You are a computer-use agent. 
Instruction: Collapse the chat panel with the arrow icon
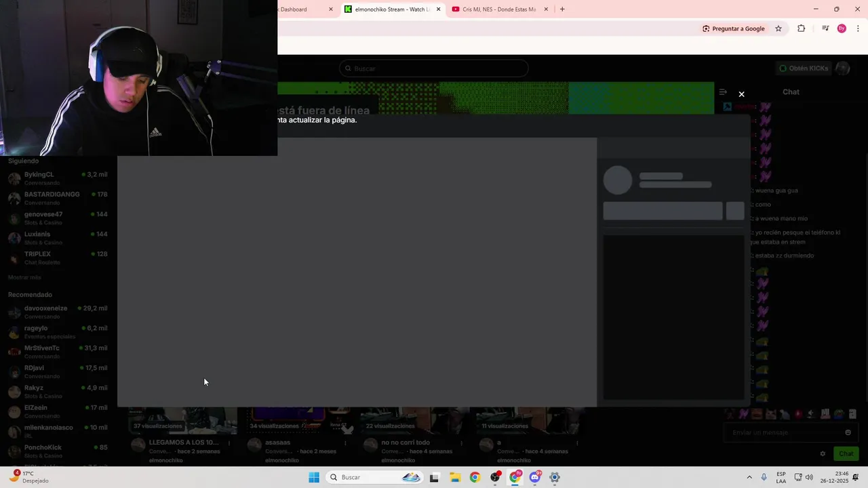pos(723,92)
